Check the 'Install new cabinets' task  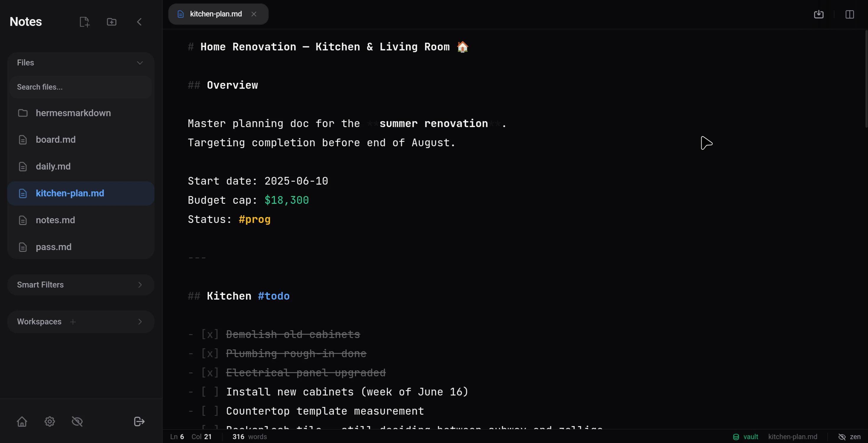(210, 392)
